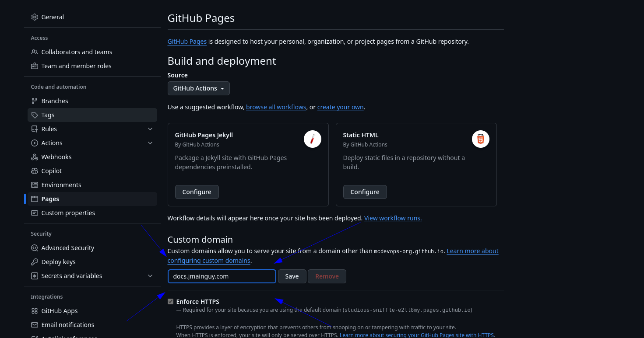Screen dimensions: 644x338
Task: Open Tags settings
Action: 92,115
